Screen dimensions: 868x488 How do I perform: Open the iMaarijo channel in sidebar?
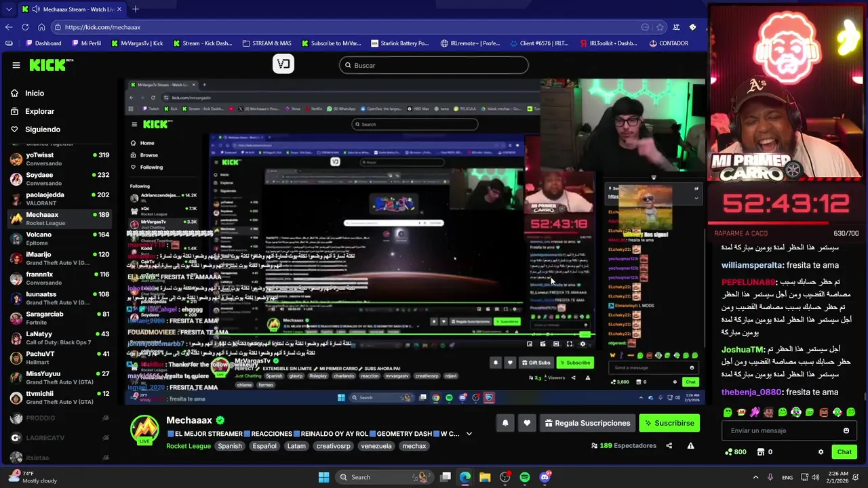(x=60, y=258)
